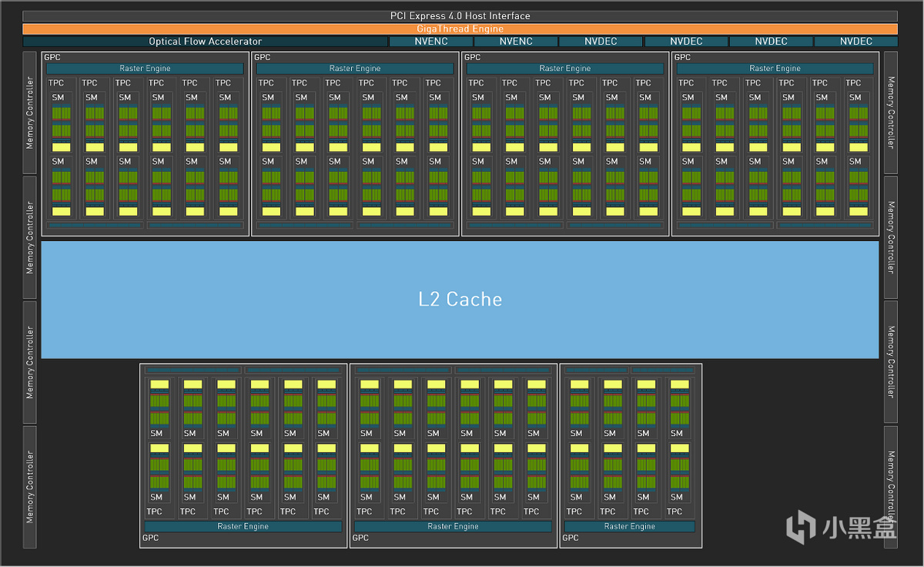Select the leftmost NVDEC block

click(x=601, y=42)
